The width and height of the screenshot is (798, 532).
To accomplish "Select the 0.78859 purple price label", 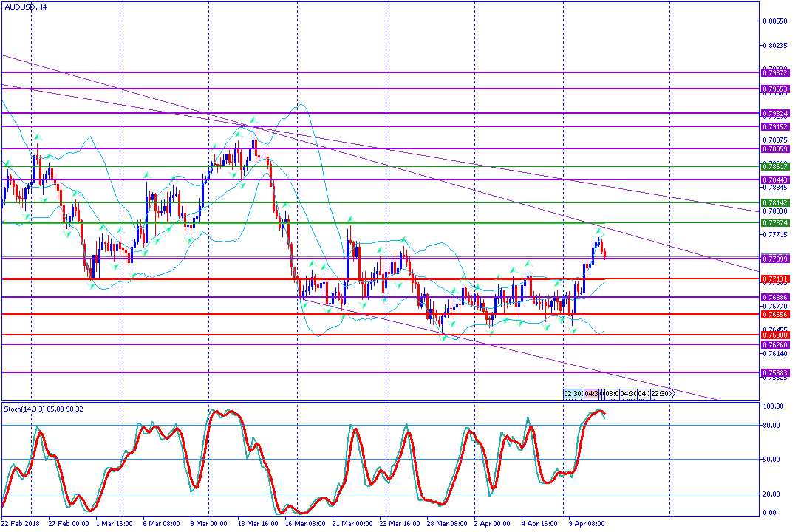I will [775, 149].
